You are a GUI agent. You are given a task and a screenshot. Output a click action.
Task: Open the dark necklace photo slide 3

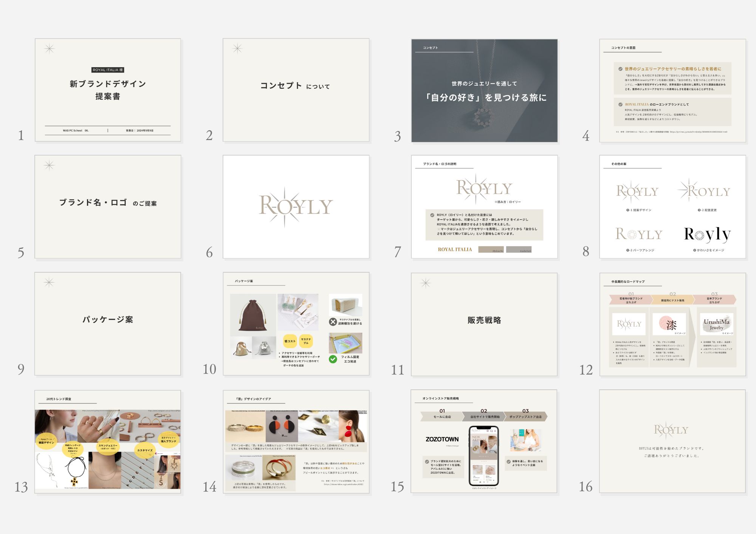pos(484,91)
